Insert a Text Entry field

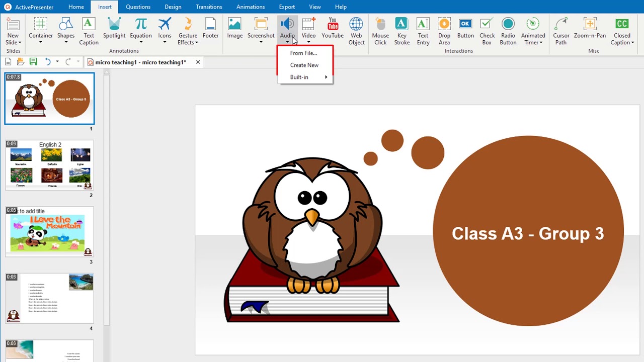pos(423,31)
